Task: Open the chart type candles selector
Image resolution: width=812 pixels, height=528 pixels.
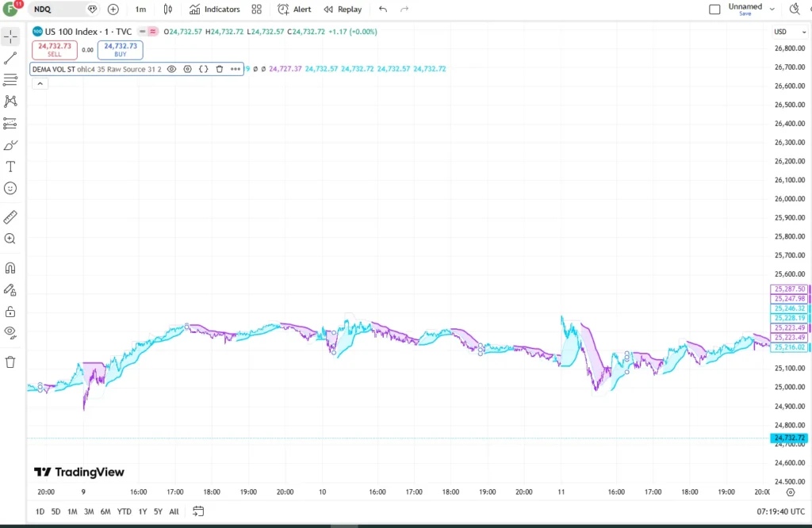Action: (168, 10)
